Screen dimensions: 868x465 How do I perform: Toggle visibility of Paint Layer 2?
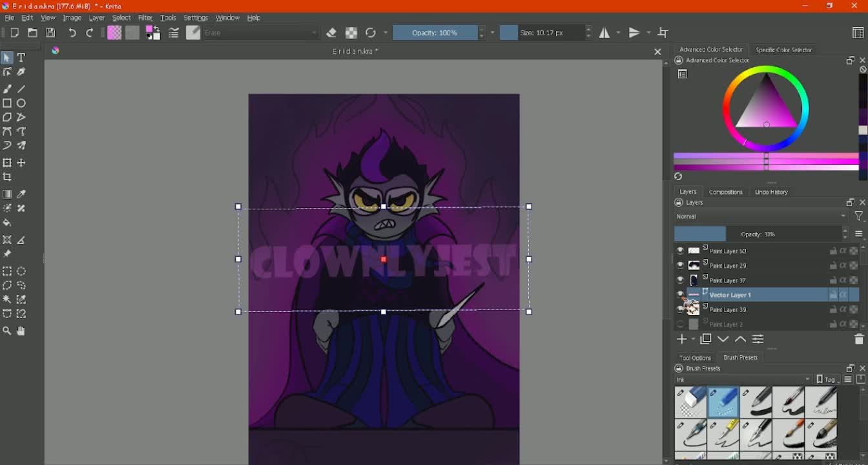680,324
